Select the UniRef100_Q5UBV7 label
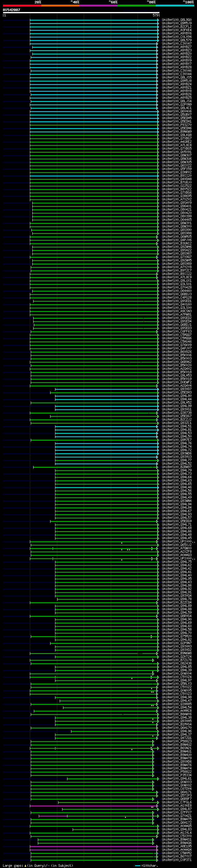 [x=177, y=115]
